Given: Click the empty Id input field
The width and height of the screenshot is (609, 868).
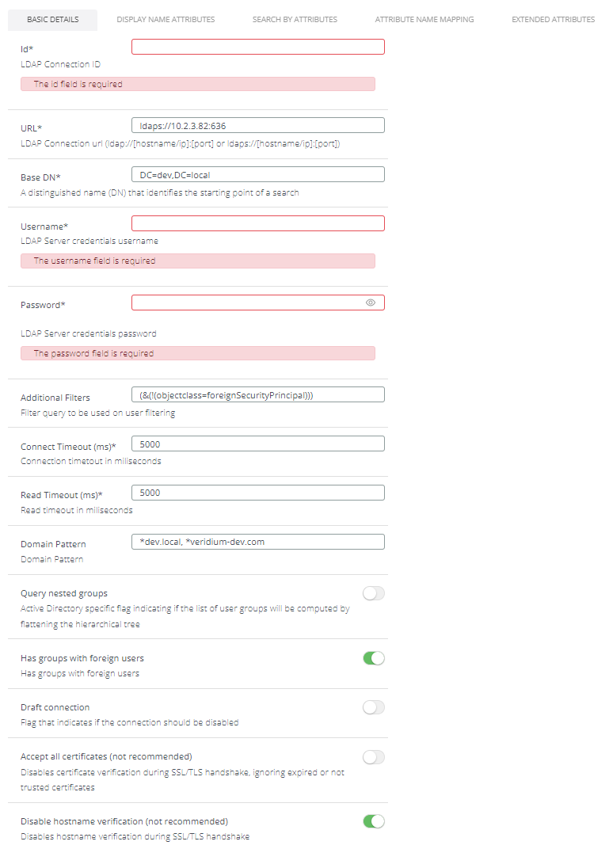Looking at the screenshot, I should coord(257,47).
